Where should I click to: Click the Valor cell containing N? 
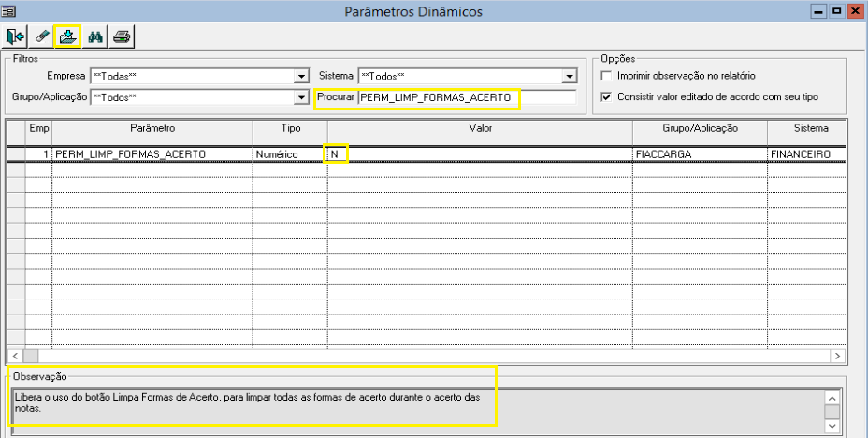coord(481,154)
